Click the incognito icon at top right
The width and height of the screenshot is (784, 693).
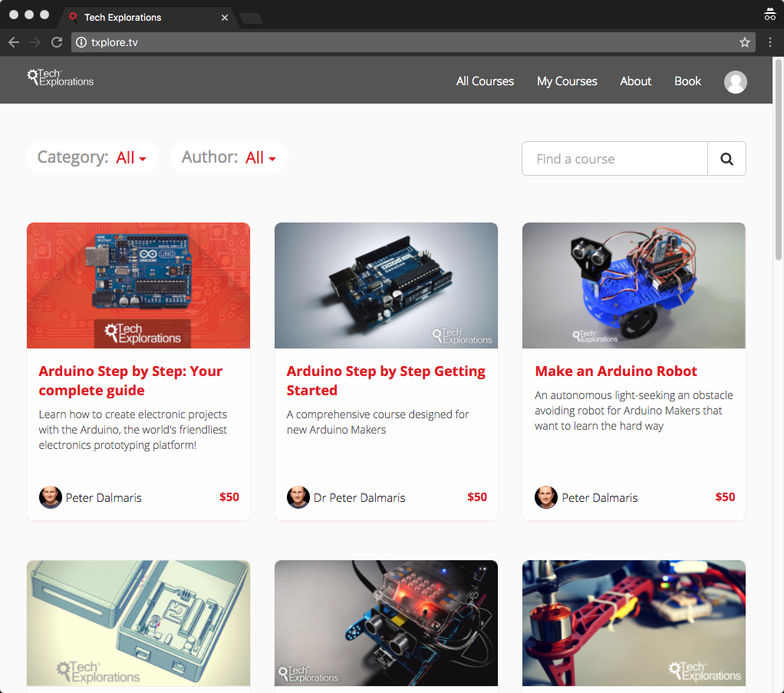770,14
